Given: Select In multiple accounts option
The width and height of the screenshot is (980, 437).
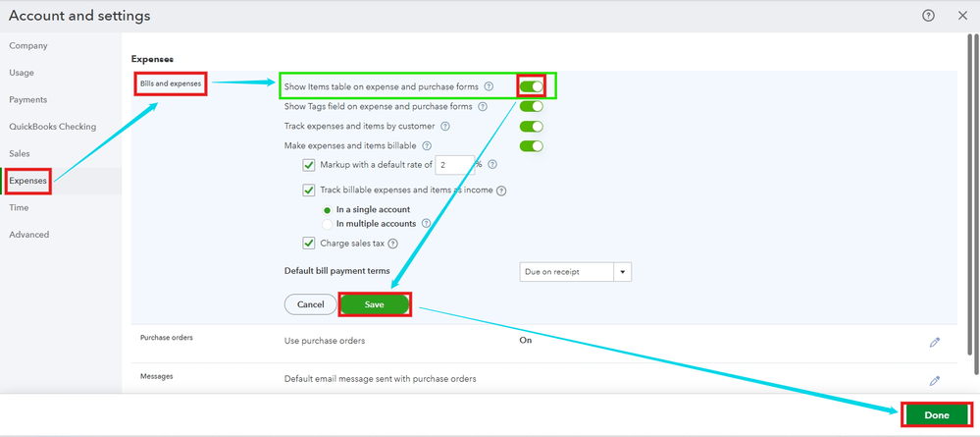Looking at the screenshot, I should click(327, 224).
